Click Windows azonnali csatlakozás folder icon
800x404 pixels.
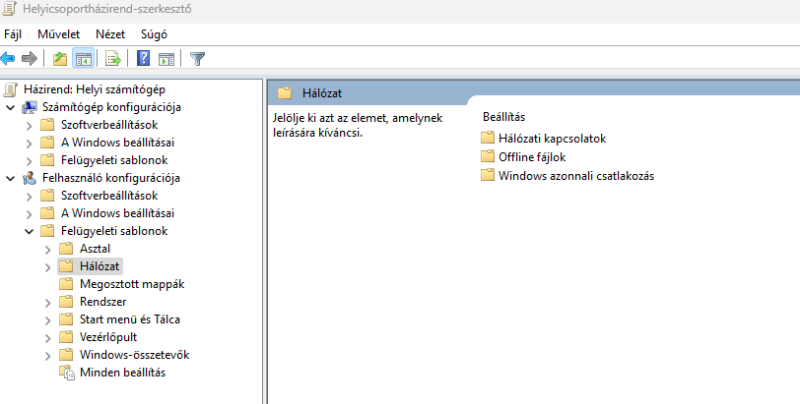point(488,175)
